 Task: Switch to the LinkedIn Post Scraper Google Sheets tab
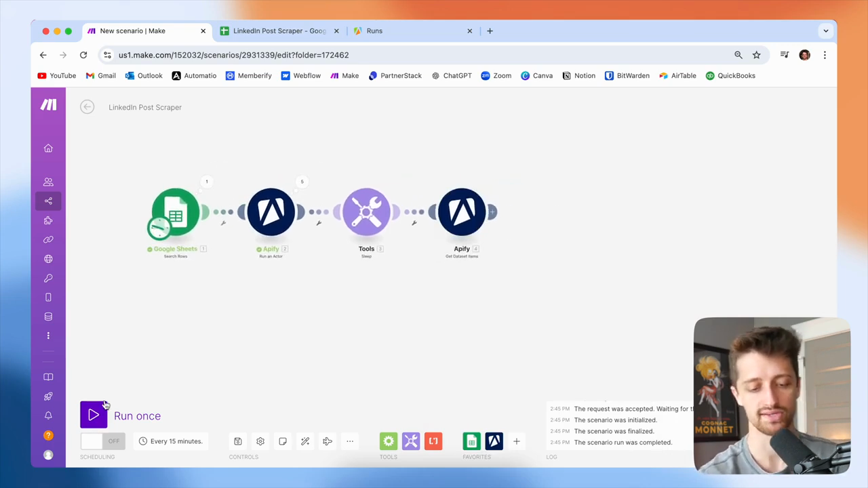coord(279,30)
